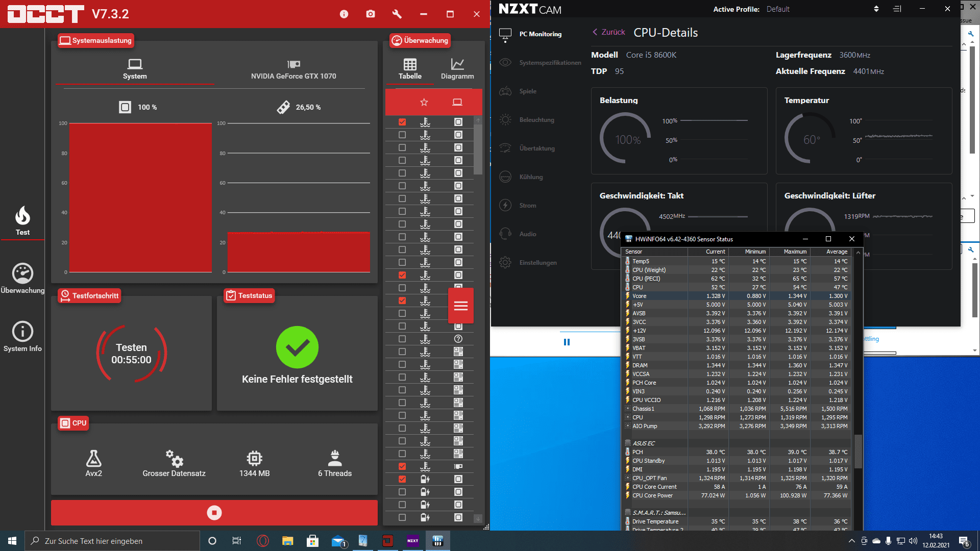This screenshot has width=980, height=551.
Task: Click Opera icon on the taskbar
Action: point(263,541)
